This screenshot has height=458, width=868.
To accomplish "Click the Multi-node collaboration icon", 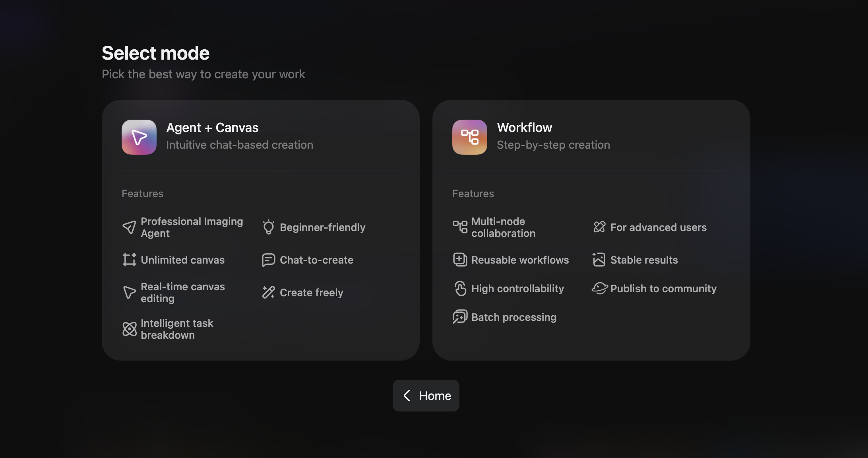I will (x=460, y=227).
